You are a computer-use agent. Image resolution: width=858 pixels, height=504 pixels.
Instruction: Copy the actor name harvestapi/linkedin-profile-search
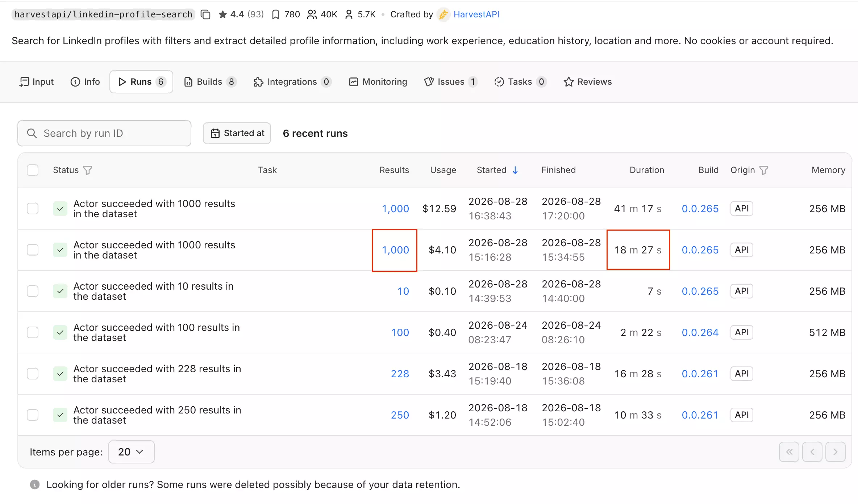pyautogui.click(x=205, y=14)
